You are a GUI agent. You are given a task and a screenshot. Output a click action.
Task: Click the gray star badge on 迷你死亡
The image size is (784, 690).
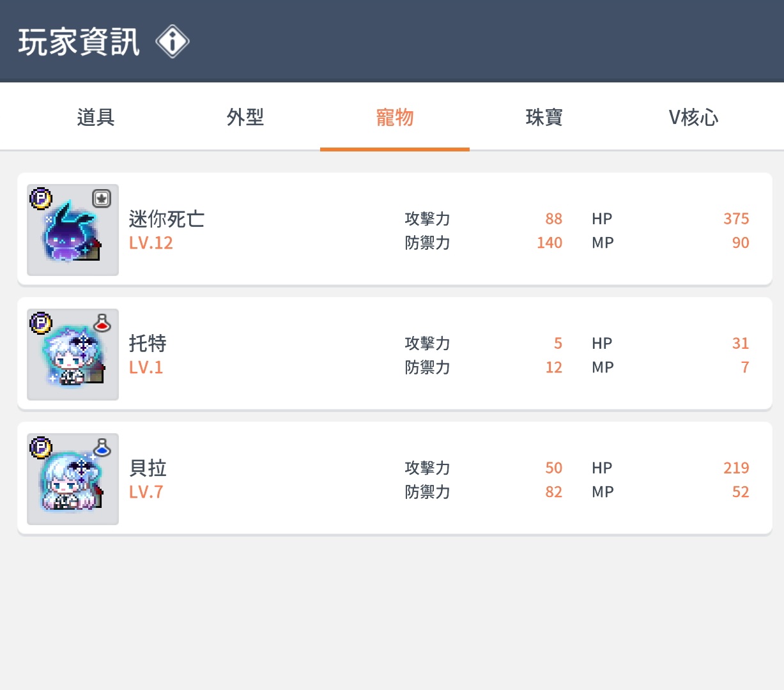102,198
